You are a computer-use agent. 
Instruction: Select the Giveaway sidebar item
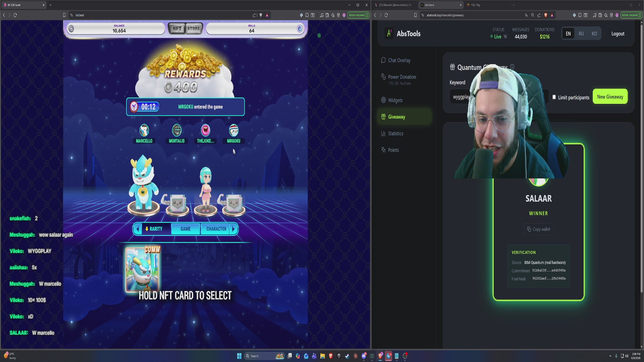click(x=405, y=117)
